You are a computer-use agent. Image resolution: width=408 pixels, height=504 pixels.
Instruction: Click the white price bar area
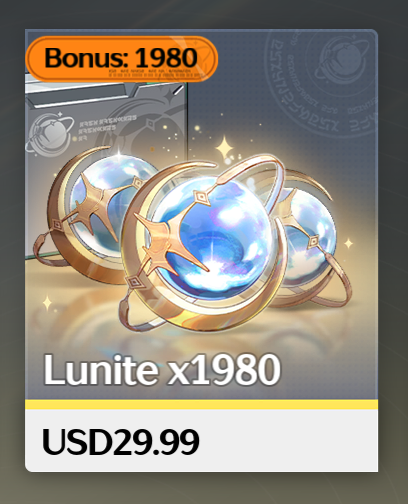202,440
